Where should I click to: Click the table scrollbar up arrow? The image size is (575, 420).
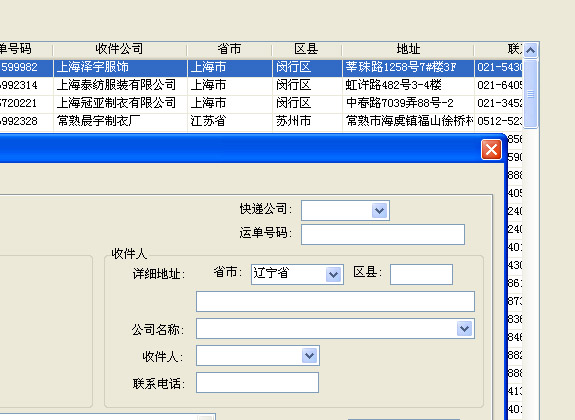pos(531,50)
